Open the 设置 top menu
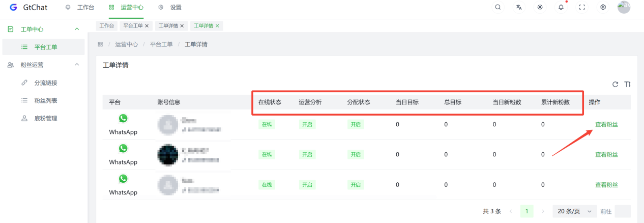The width and height of the screenshot is (644, 223). pyautogui.click(x=170, y=7)
